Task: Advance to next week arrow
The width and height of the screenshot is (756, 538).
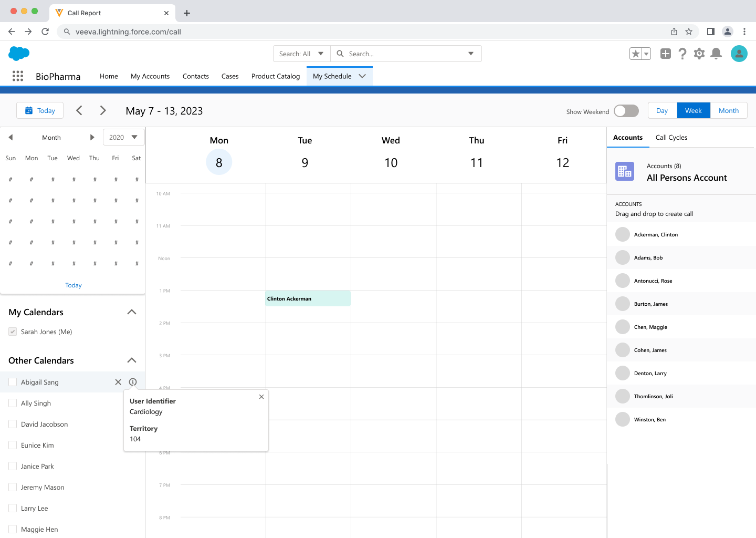Action: 103,110
